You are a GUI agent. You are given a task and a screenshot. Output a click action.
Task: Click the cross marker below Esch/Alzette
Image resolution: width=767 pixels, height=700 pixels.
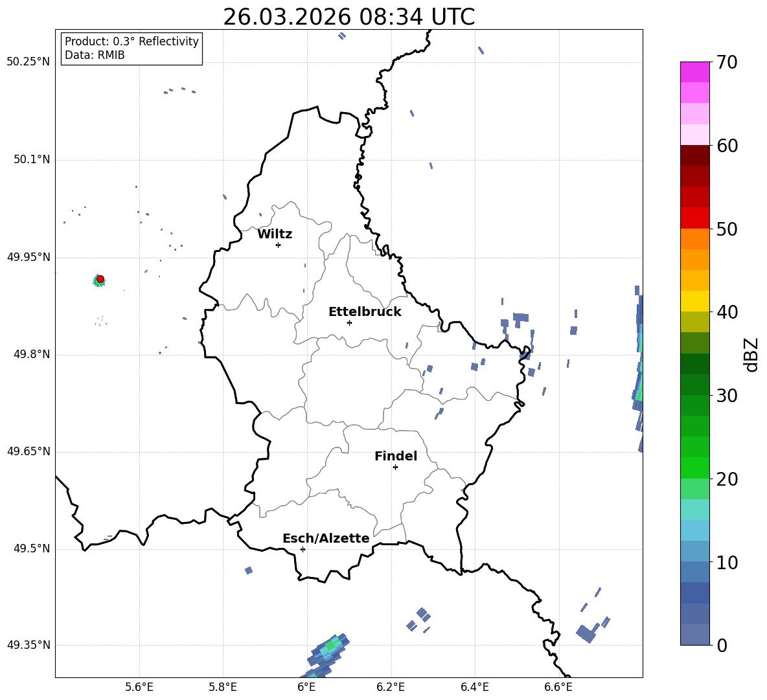(303, 549)
